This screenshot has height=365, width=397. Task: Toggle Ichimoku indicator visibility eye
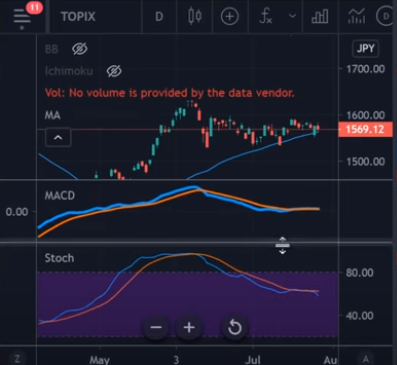(x=114, y=71)
